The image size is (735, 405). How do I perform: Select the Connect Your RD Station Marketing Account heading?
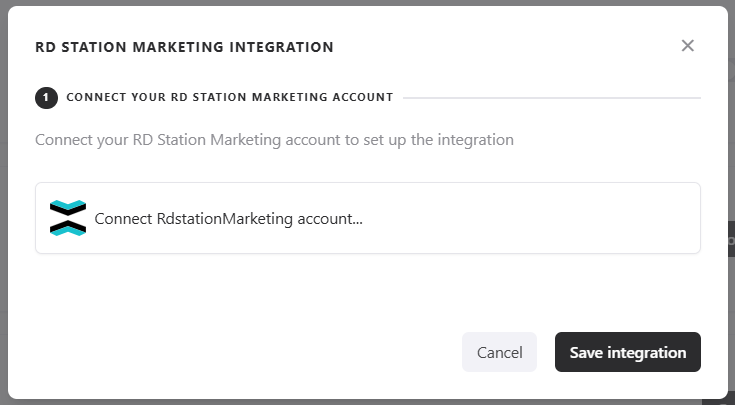[x=229, y=98]
